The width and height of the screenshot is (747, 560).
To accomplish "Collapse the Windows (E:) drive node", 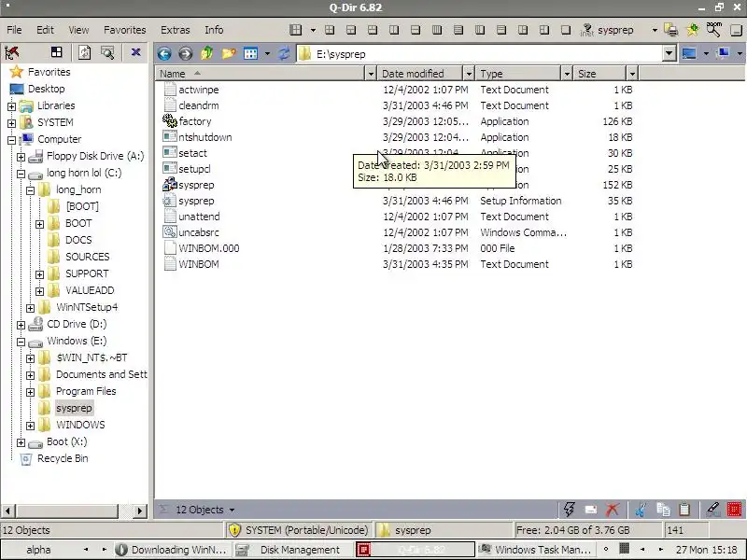I will pyautogui.click(x=21, y=343).
